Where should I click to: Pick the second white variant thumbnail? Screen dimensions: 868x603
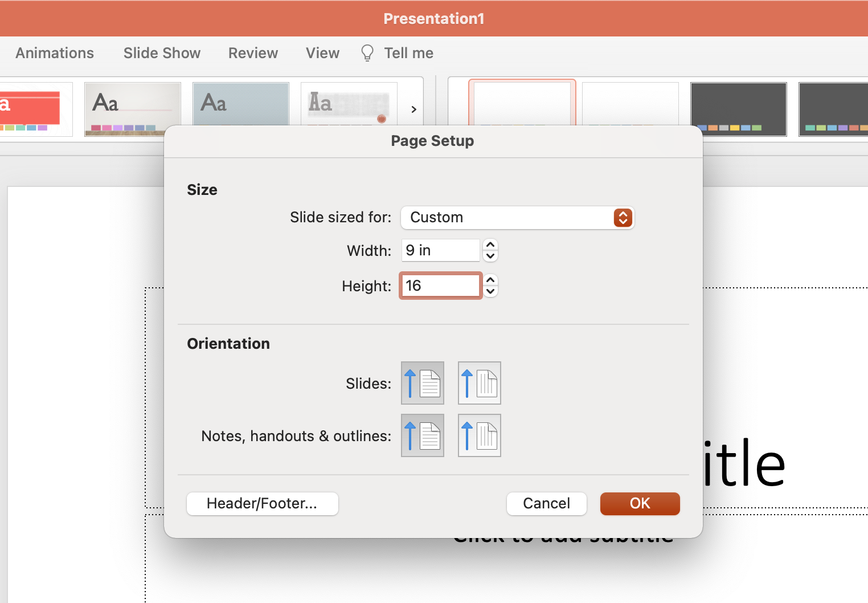pyautogui.click(x=630, y=104)
